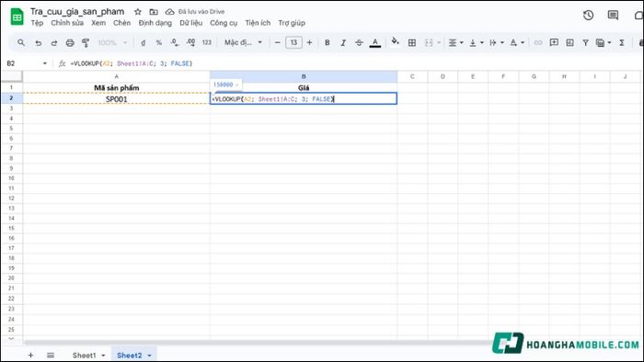Add a new sheet with plus button
Image resolution: width=644 pixels, height=362 pixels.
pyautogui.click(x=30, y=355)
